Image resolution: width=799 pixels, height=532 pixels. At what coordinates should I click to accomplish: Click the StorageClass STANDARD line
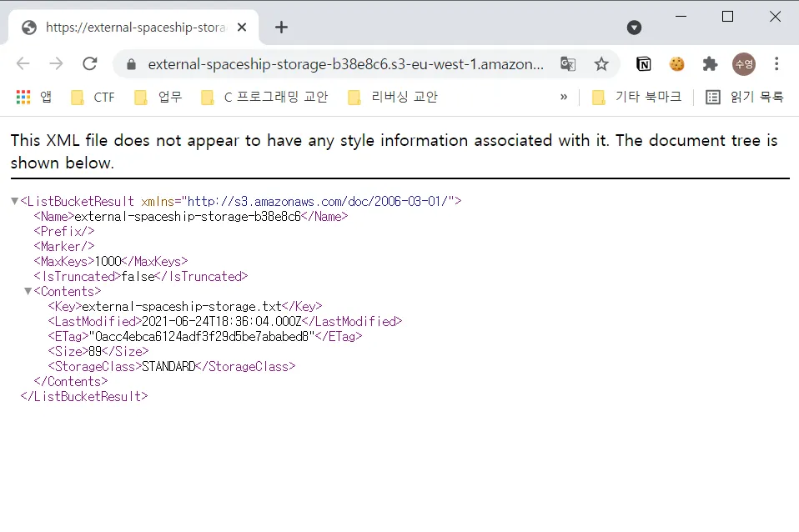[x=172, y=366]
